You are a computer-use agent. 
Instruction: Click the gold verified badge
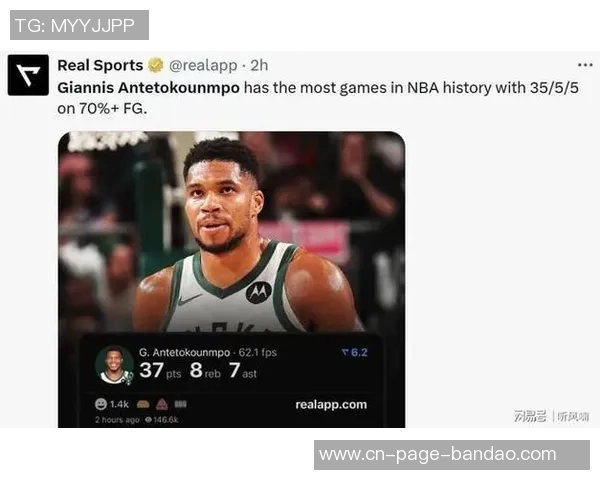[x=156, y=65]
